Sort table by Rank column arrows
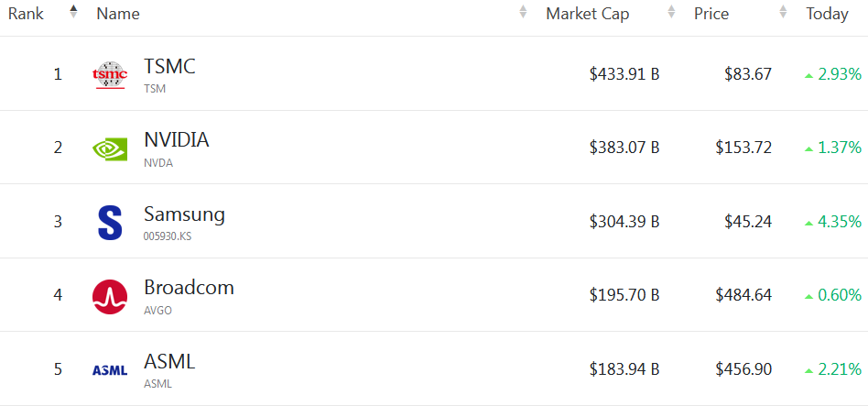Viewport: 868px width, 406px height. [x=73, y=13]
